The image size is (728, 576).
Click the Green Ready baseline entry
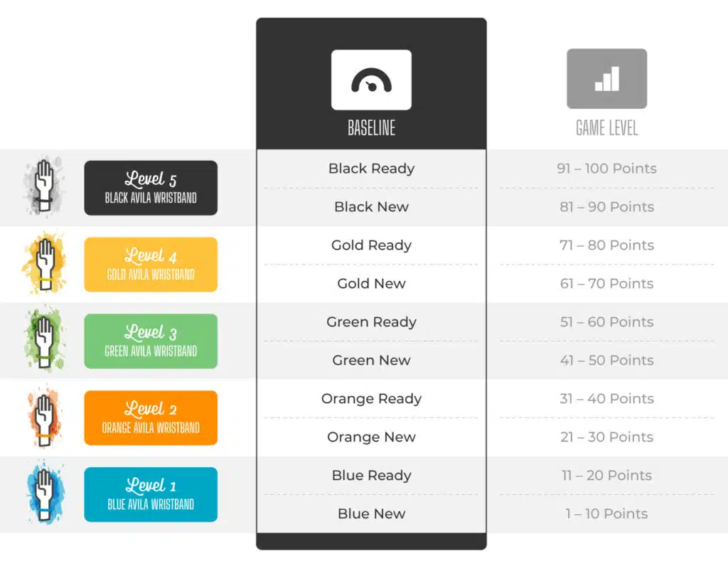pyautogui.click(x=371, y=322)
